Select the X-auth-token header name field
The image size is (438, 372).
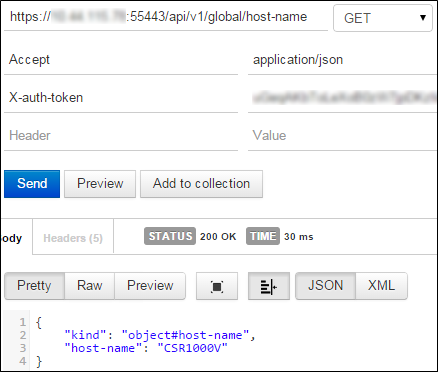(x=121, y=98)
